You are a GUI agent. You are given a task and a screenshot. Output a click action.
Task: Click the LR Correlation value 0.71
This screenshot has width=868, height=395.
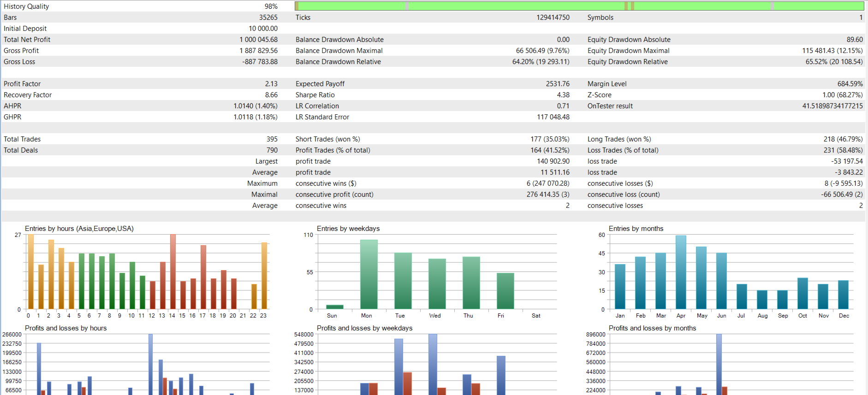click(563, 106)
